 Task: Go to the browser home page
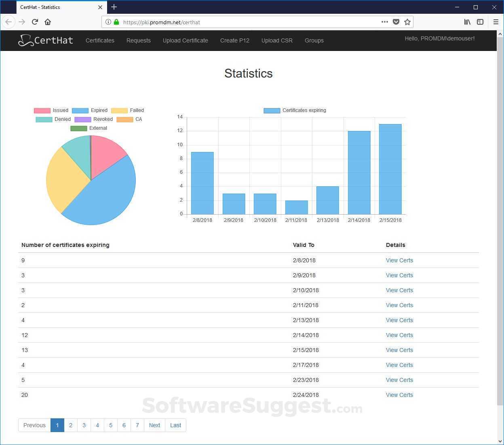48,22
